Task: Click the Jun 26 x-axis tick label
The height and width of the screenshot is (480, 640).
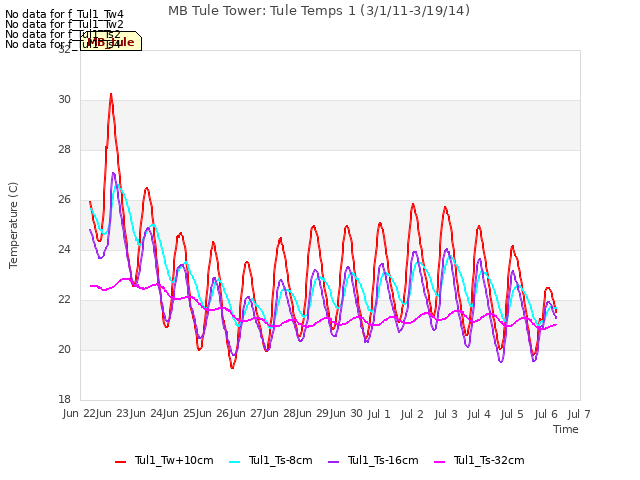Action: point(213,414)
